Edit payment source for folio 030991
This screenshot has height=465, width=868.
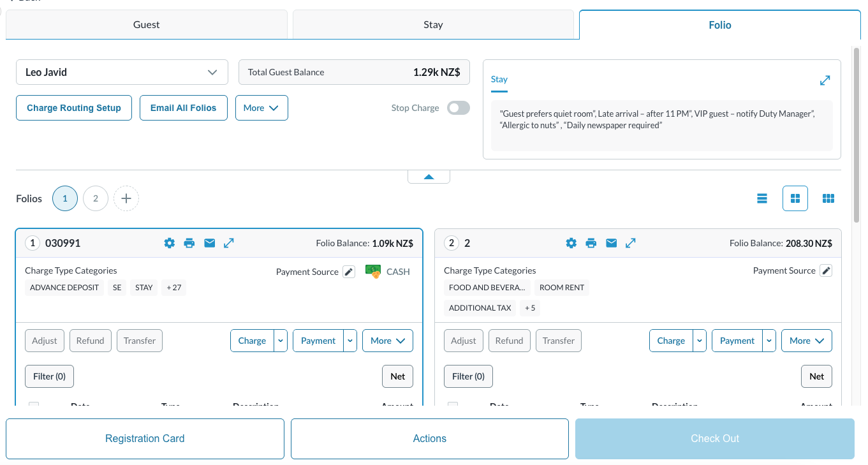[349, 272]
